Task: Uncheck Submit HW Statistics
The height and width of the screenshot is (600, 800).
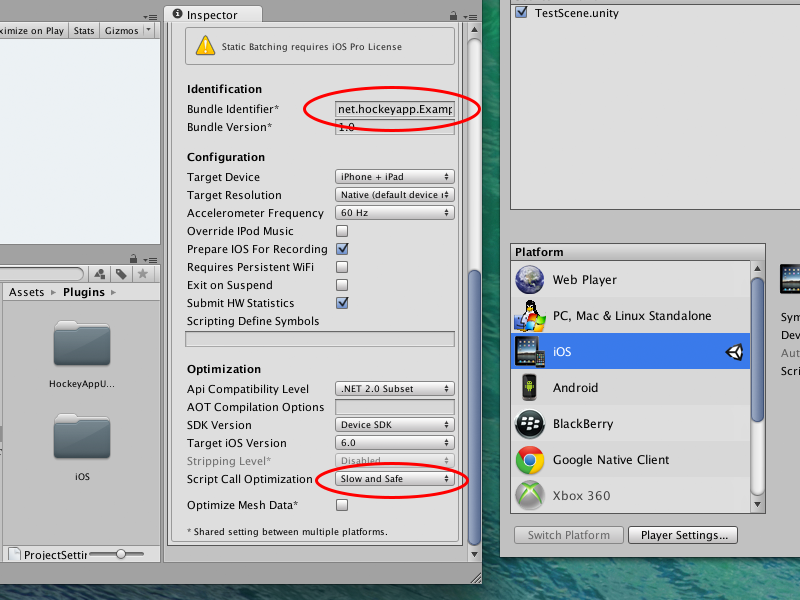Action: coord(342,303)
